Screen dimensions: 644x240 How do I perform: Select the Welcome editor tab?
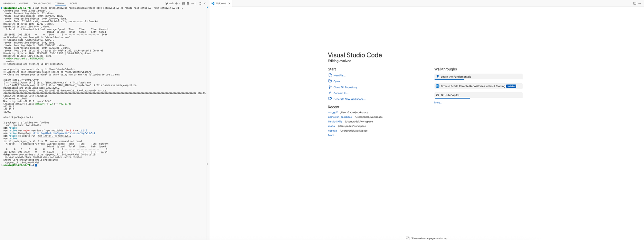[221, 4]
